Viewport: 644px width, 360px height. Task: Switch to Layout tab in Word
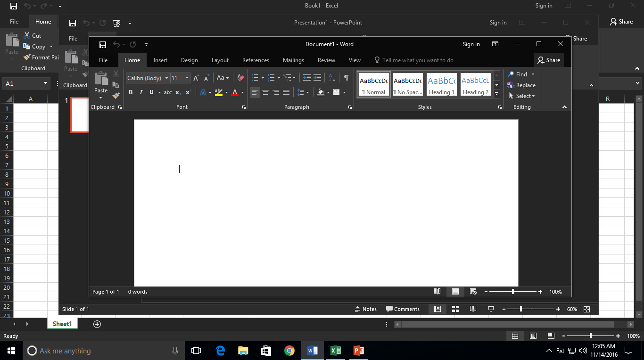(x=220, y=60)
